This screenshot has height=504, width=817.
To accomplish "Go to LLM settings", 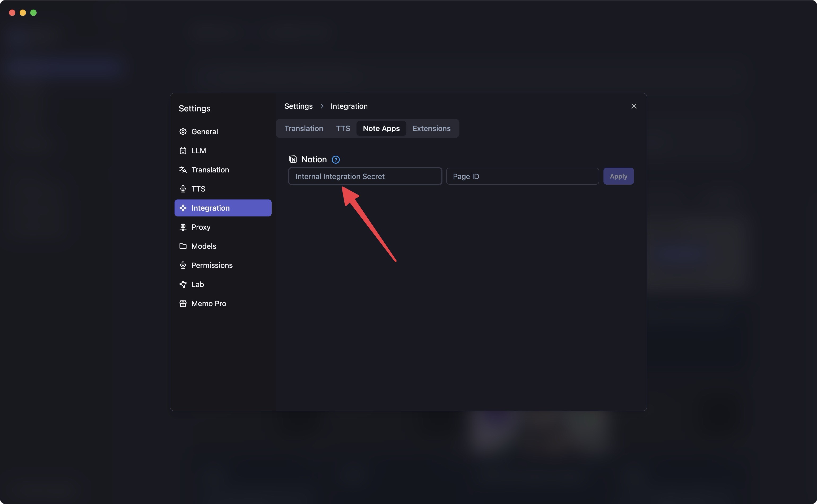I will tap(223, 151).
